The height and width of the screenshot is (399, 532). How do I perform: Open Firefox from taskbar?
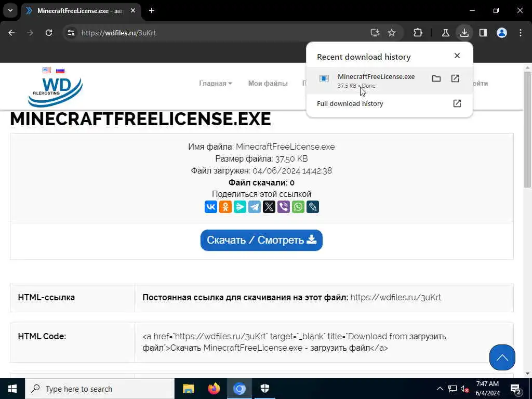point(214,389)
